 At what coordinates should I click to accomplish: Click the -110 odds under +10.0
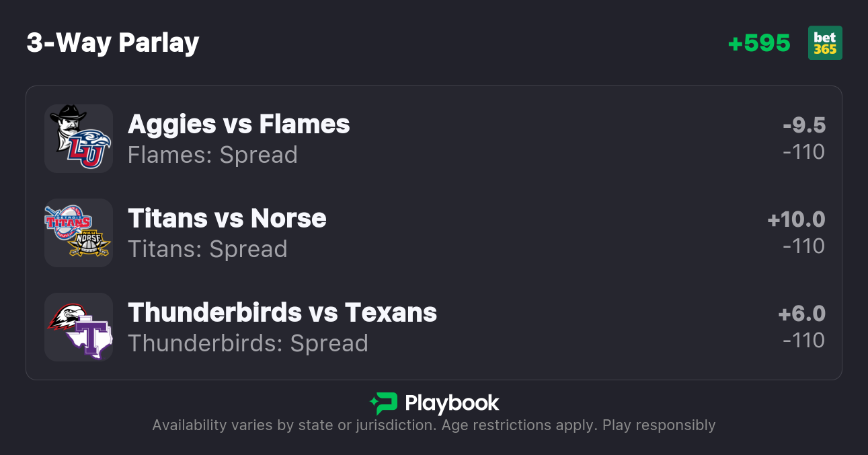tap(804, 246)
